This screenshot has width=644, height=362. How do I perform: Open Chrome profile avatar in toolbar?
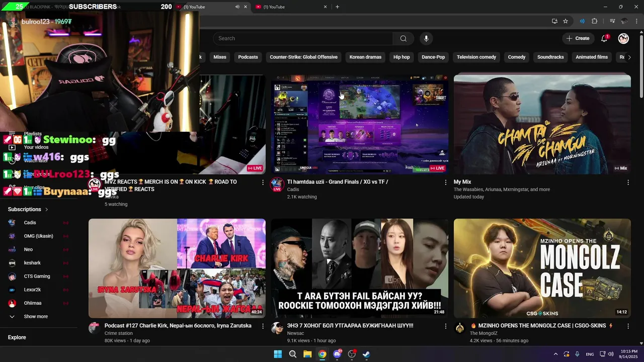(624, 21)
